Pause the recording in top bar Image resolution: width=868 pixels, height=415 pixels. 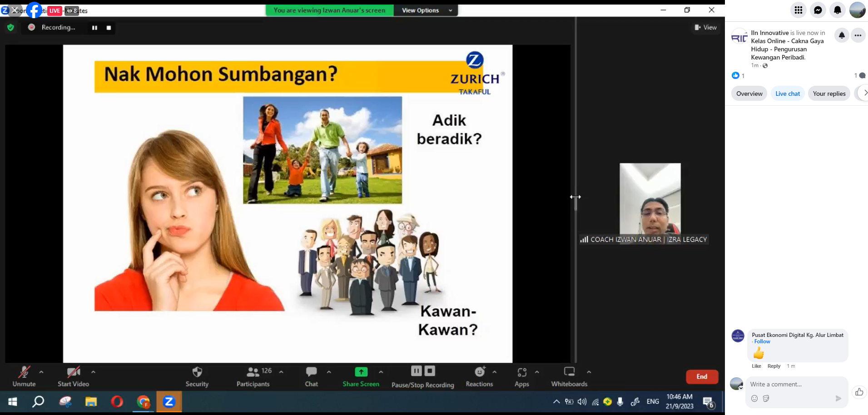tap(94, 28)
